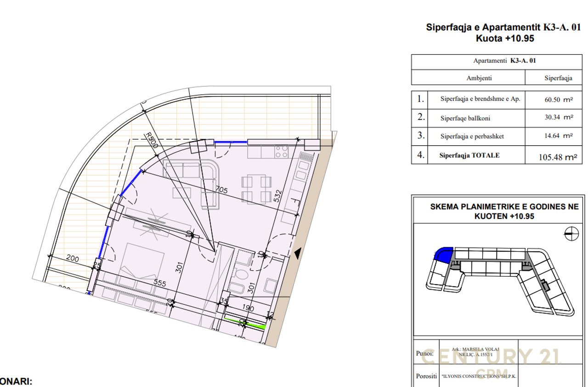Click the '105.48 m²' total value
Screen dimensions: 588x387
point(558,157)
